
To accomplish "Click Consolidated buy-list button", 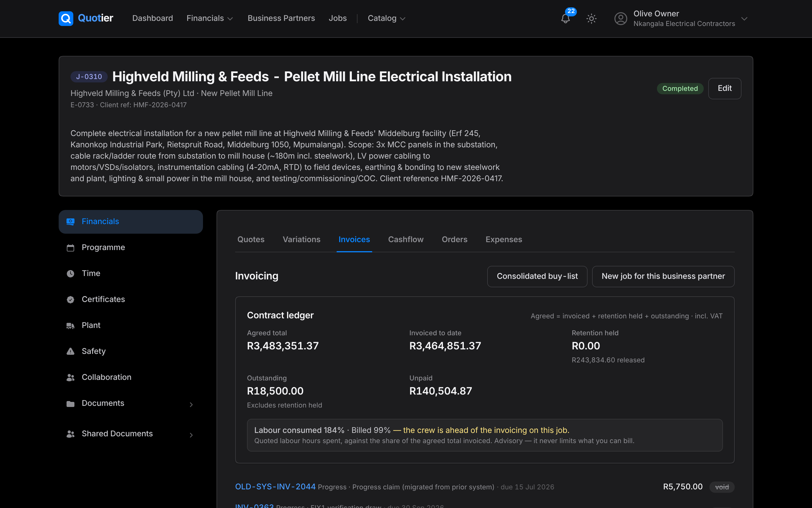I will click(x=537, y=277).
